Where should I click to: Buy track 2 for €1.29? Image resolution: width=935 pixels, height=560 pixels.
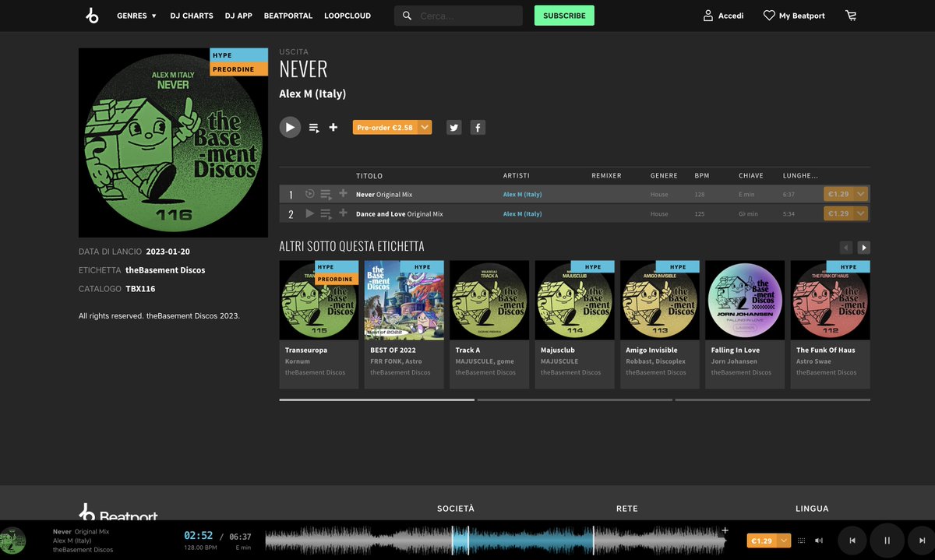tap(838, 213)
